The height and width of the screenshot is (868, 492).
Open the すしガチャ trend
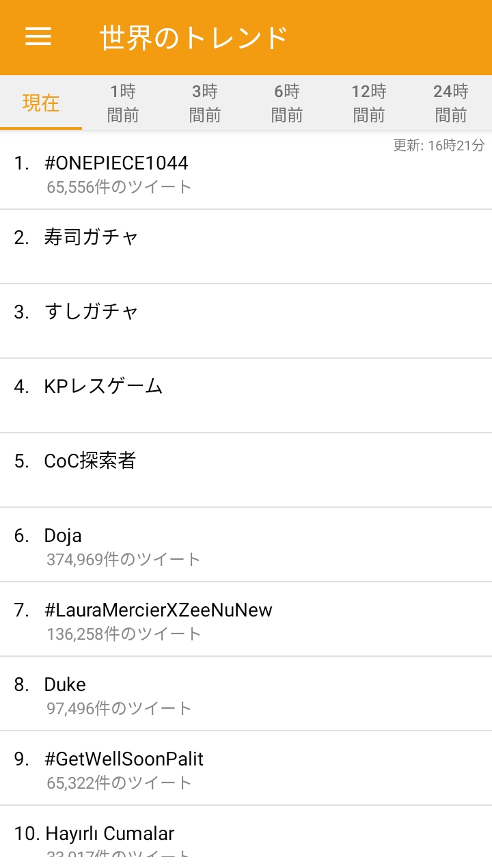[x=91, y=312]
